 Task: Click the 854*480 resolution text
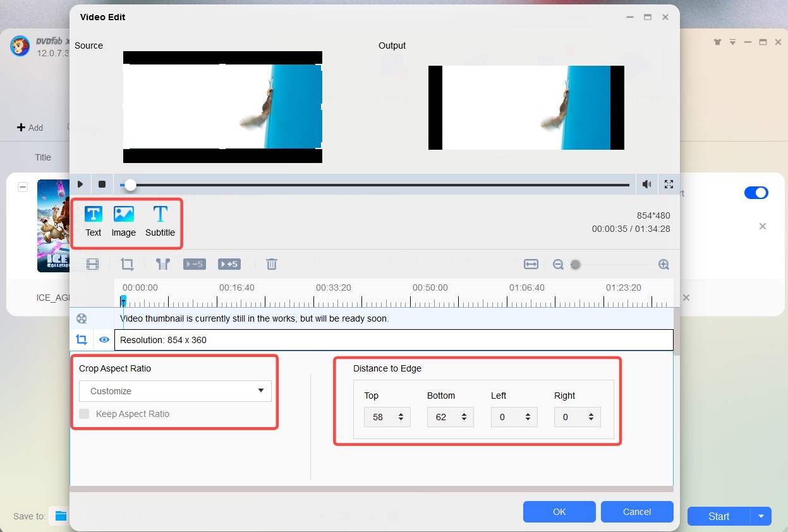pyautogui.click(x=653, y=216)
